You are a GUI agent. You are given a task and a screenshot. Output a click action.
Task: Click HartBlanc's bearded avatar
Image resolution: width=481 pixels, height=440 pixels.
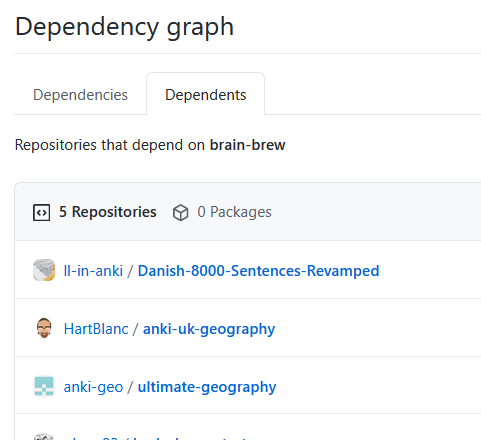(x=44, y=328)
